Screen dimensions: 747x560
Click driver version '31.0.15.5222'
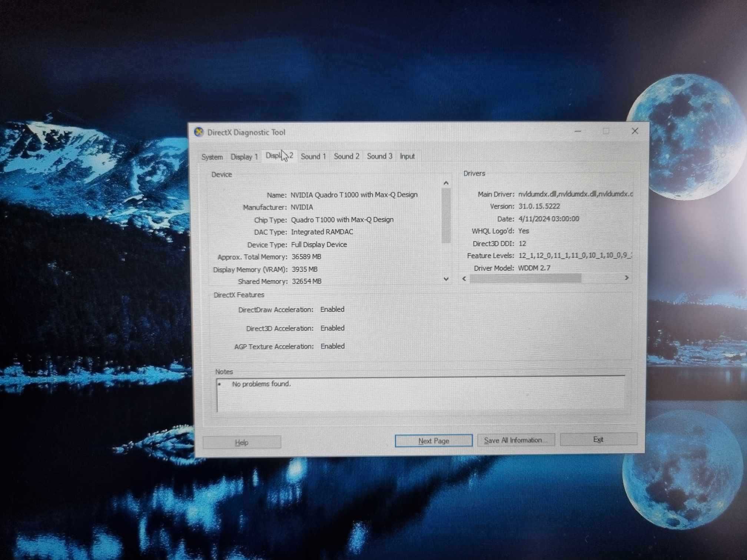[x=539, y=206]
